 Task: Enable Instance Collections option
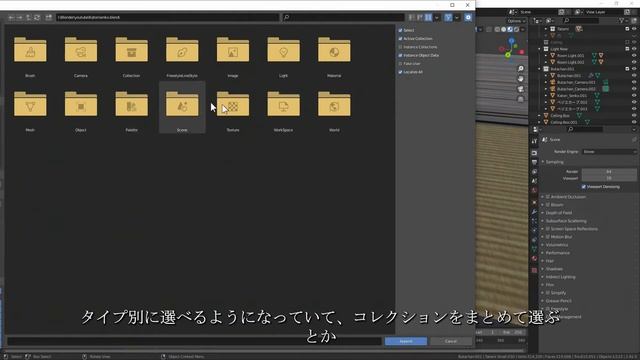(x=400, y=47)
